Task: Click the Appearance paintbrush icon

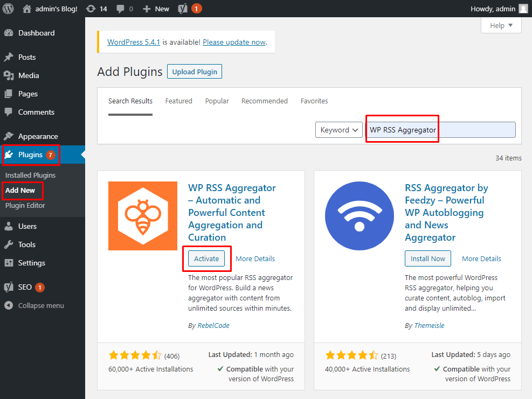Action: pos(9,136)
